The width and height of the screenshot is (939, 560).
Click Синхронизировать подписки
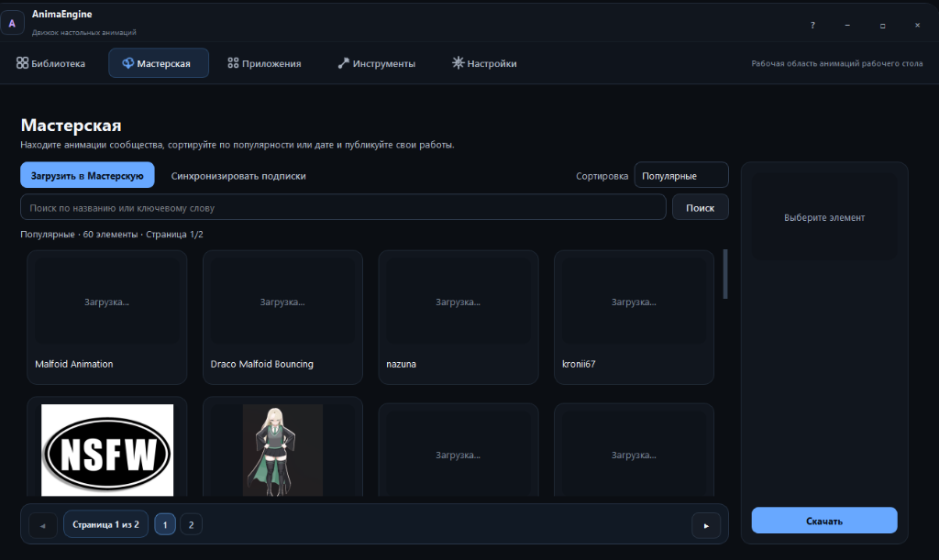[x=238, y=176]
